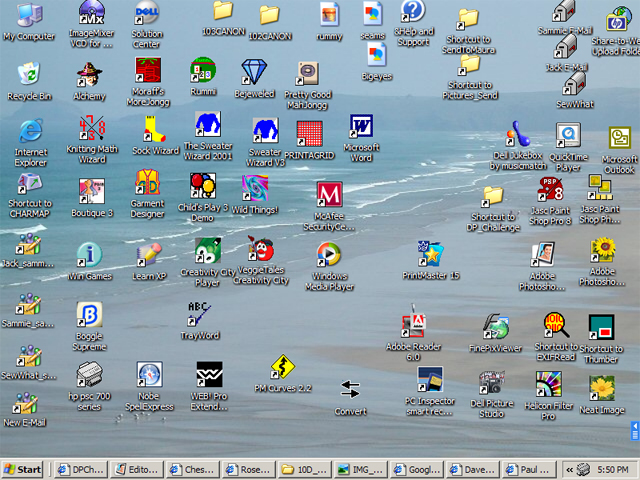Open The Sweater Wizard 2001 shortcut

point(208,124)
